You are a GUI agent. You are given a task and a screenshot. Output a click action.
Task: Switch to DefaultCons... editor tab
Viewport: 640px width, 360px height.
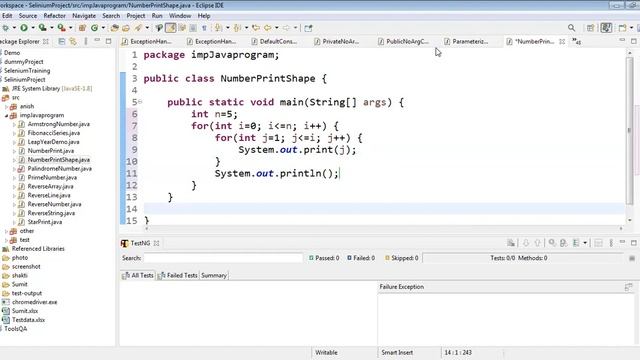(274, 41)
